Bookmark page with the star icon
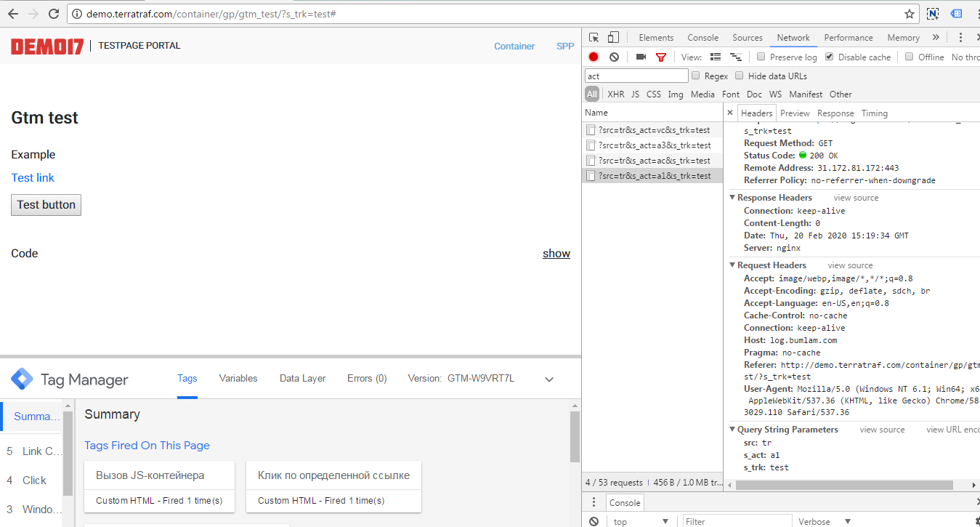The height and width of the screenshot is (527, 980). click(x=909, y=14)
